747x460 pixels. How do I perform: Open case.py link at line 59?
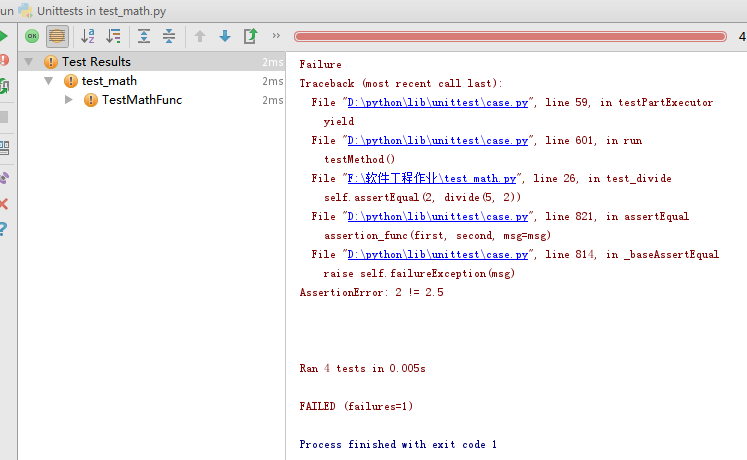[438, 102]
